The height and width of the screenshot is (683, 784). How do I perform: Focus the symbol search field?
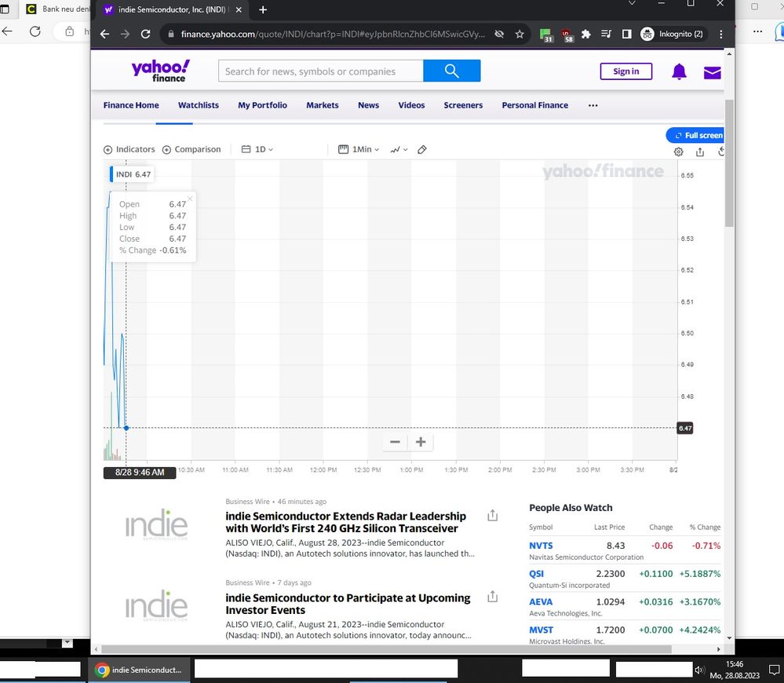[x=320, y=71]
